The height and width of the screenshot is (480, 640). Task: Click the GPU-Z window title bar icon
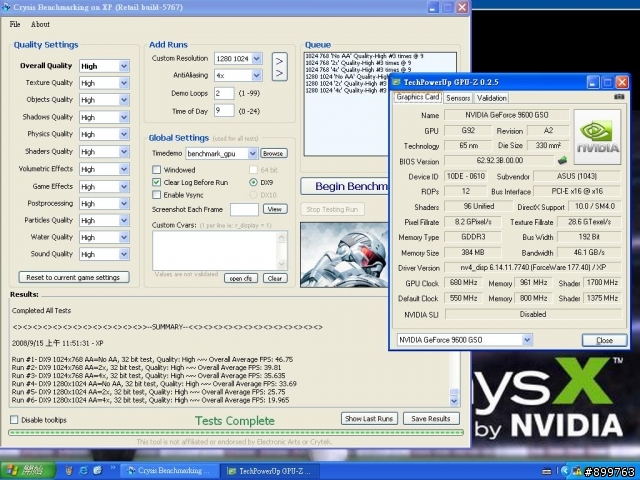[396, 82]
